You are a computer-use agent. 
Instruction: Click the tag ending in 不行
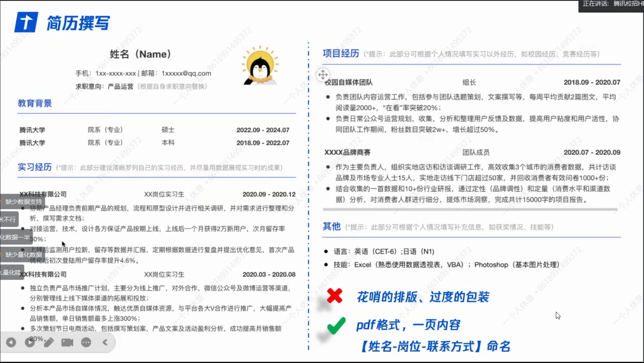pos(9,219)
